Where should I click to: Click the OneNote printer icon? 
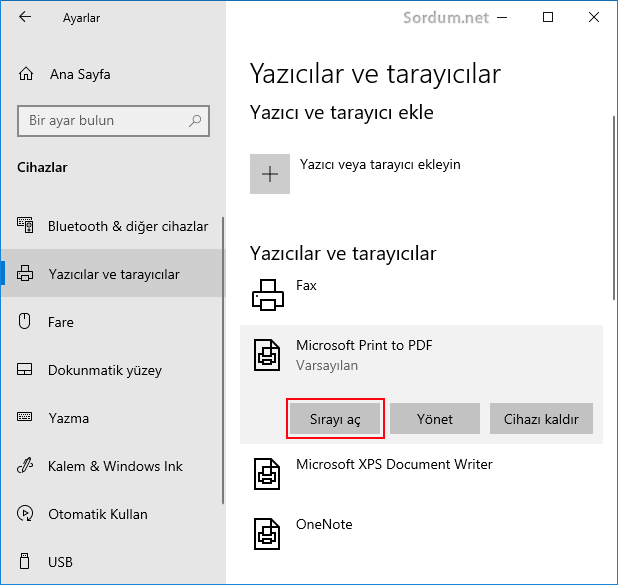click(268, 533)
